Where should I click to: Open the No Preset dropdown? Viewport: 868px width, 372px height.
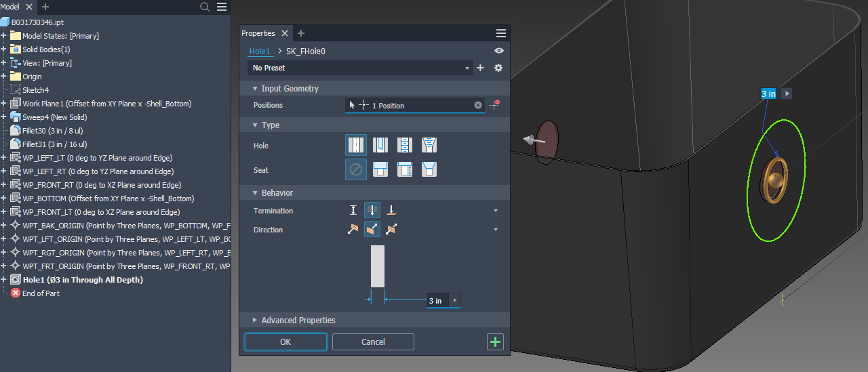[x=359, y=68]
